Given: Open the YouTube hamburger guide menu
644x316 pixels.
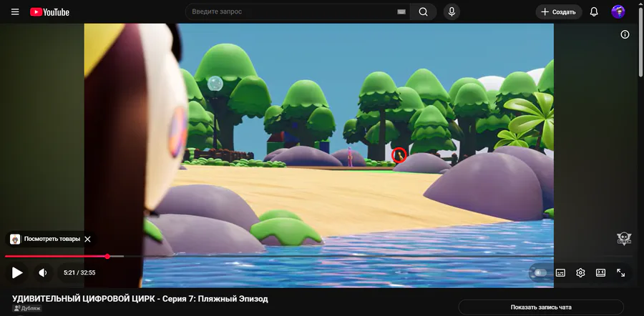Looking at the screenshot, I should pos(15,12).
